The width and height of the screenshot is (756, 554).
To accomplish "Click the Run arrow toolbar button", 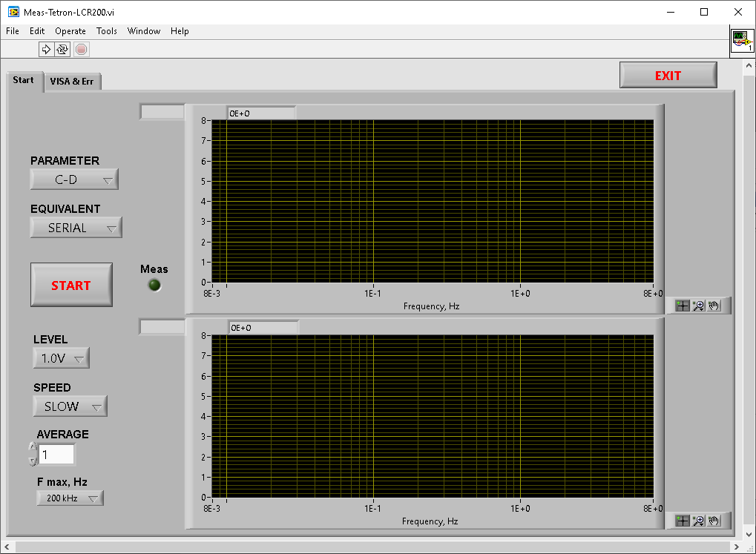I will 46,49.
